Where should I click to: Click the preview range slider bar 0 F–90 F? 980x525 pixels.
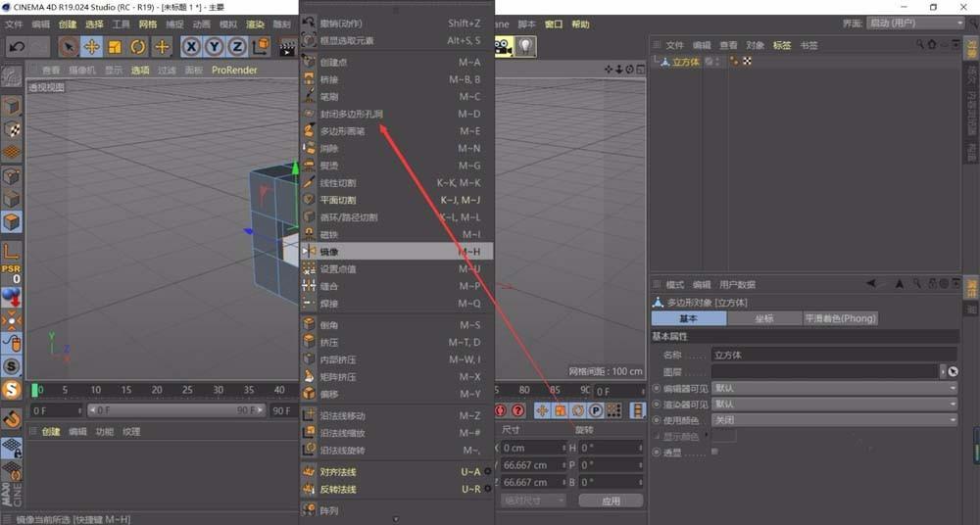tap(176, 410)
